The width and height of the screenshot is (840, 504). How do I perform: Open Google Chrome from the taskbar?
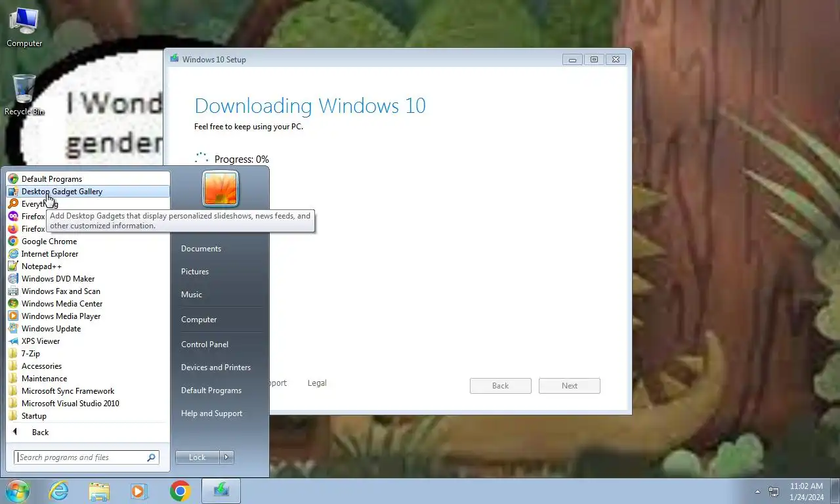pos(180,491)
